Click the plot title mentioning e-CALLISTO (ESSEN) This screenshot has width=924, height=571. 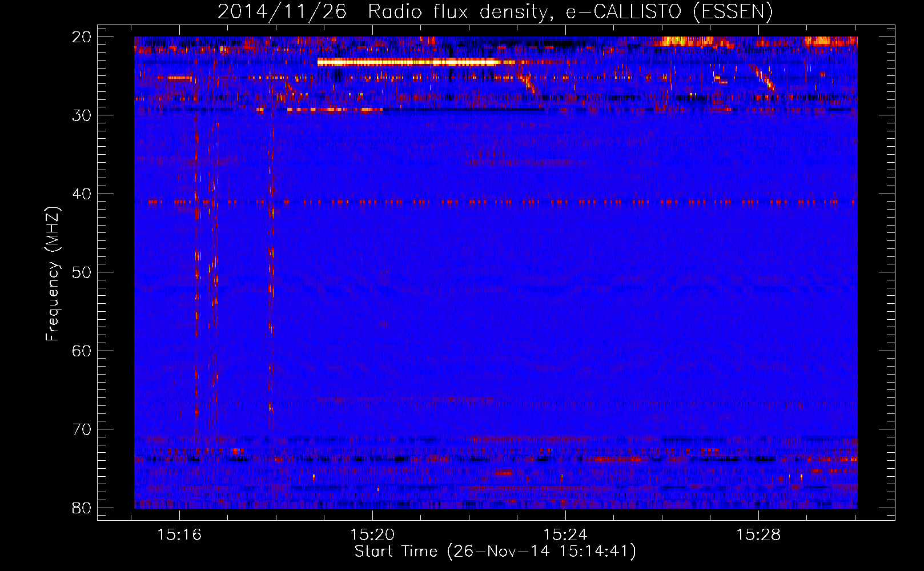(x=495, y=11)
